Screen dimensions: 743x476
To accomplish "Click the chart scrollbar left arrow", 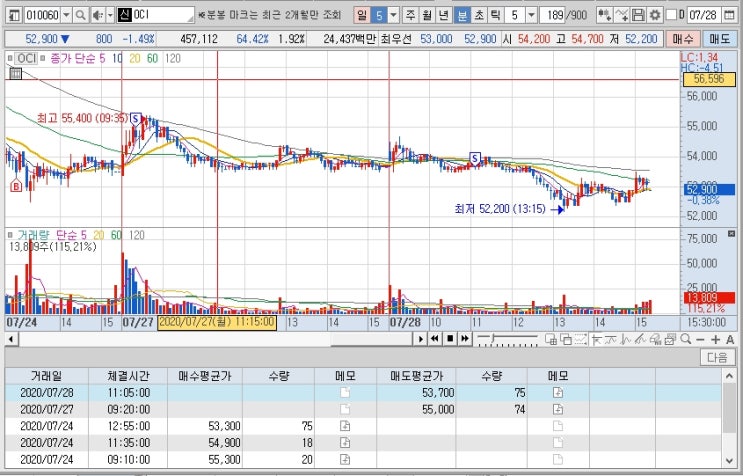I will click(10, 339).
